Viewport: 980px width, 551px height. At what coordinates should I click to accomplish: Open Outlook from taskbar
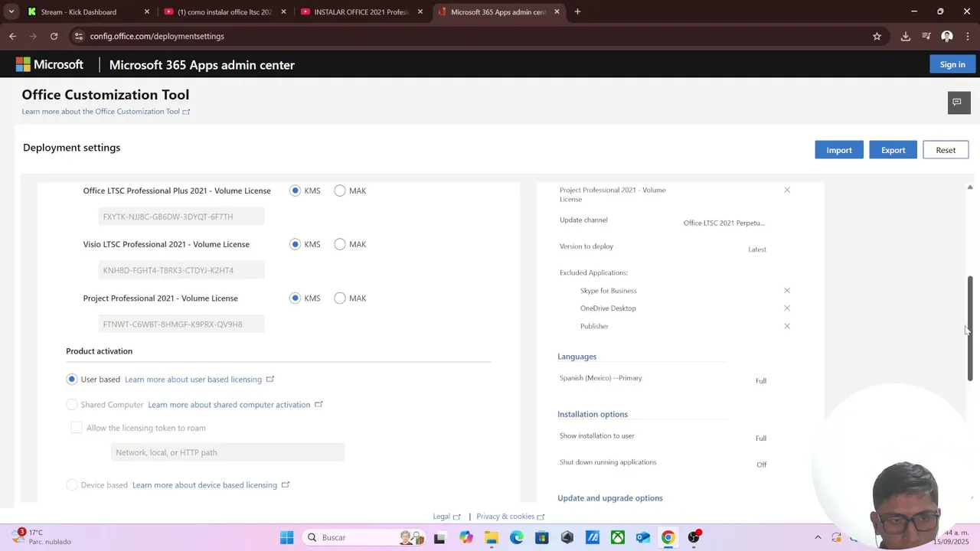click(642, 537)
